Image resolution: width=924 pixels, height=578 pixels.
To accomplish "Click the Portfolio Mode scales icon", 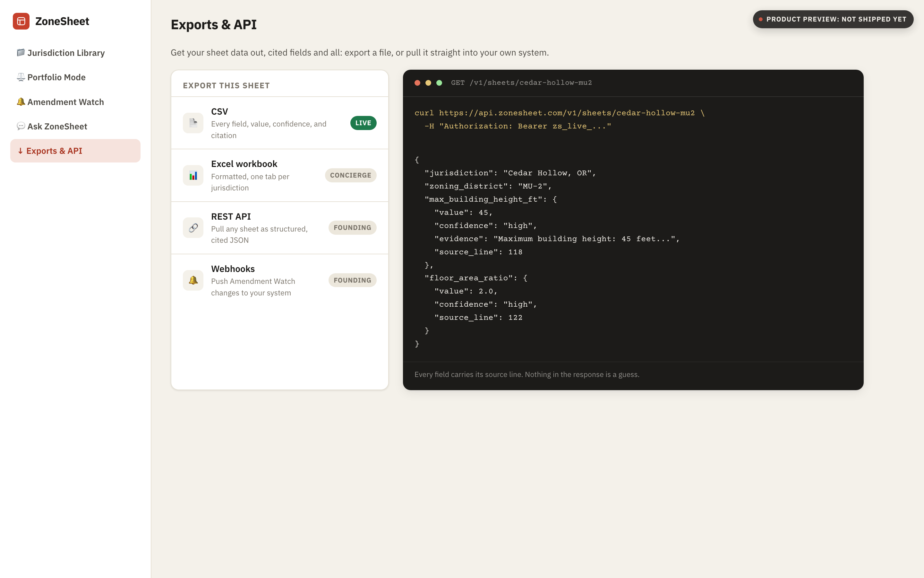I will [x=21, y=77].
